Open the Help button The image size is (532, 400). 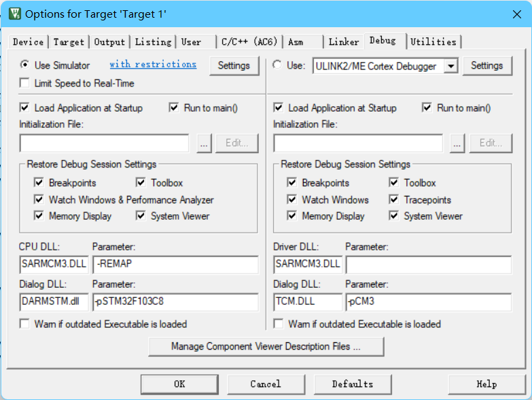[x=486, y=384]
